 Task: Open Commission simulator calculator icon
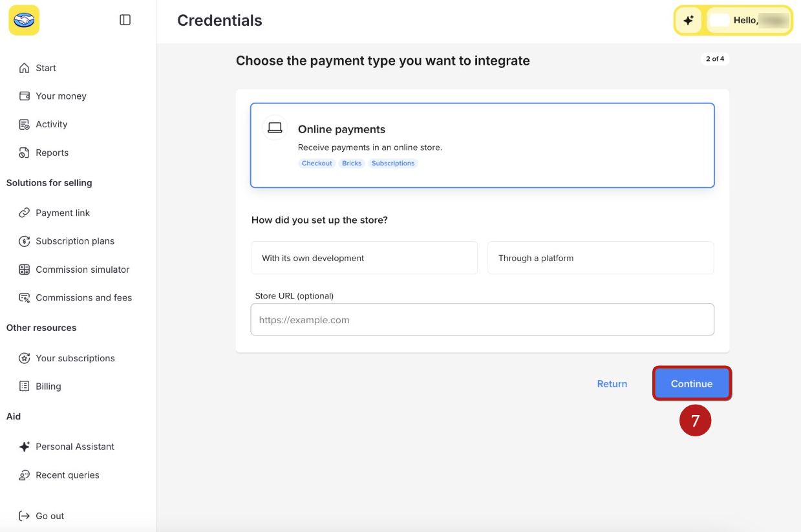[x=25, y=270]
